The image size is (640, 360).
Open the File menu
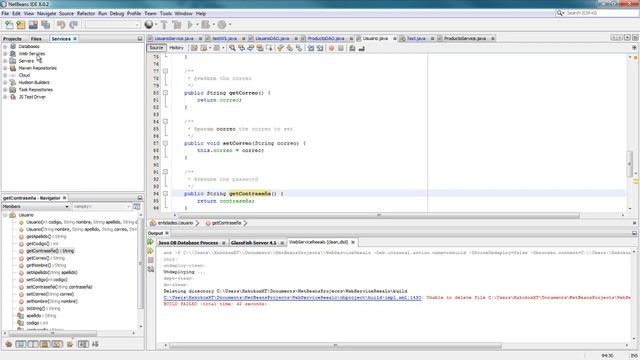pyautogui.click(x=5, y=13)
